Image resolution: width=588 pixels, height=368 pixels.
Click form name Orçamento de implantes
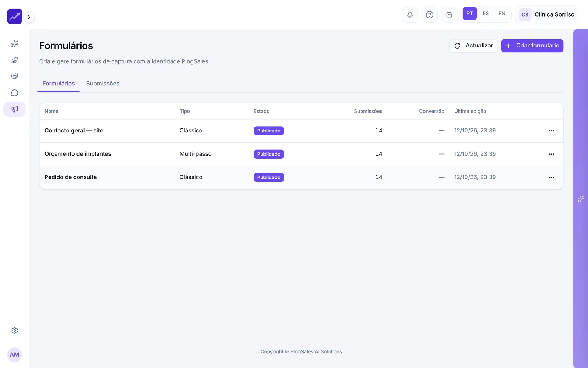(x=78, y=154)
